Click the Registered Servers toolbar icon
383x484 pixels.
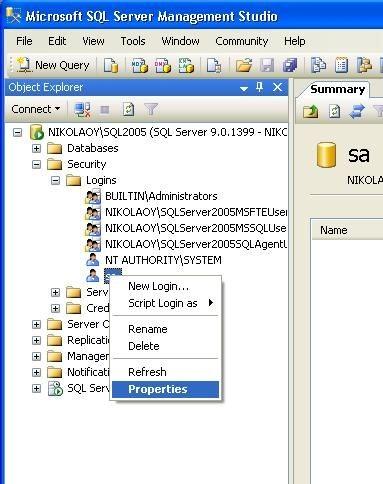click(318, 65)
